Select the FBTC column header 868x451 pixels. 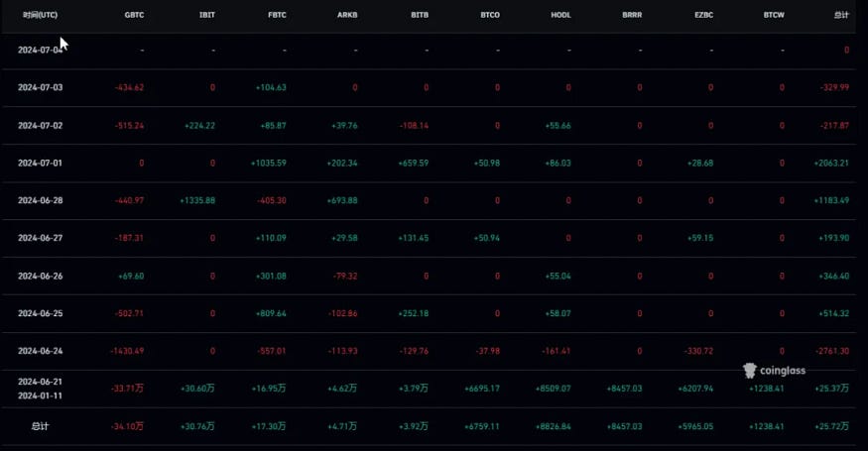(278, 16)
